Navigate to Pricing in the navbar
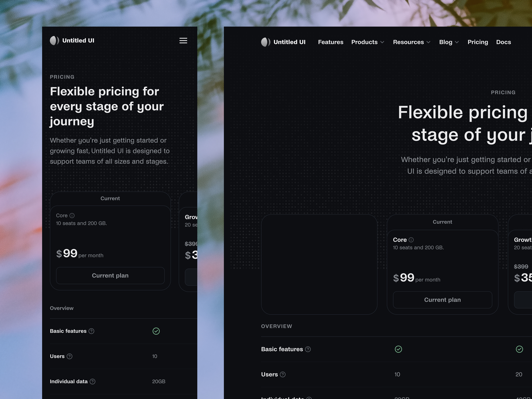This screenshot has width=532, height=399. (x=478, y=42)
